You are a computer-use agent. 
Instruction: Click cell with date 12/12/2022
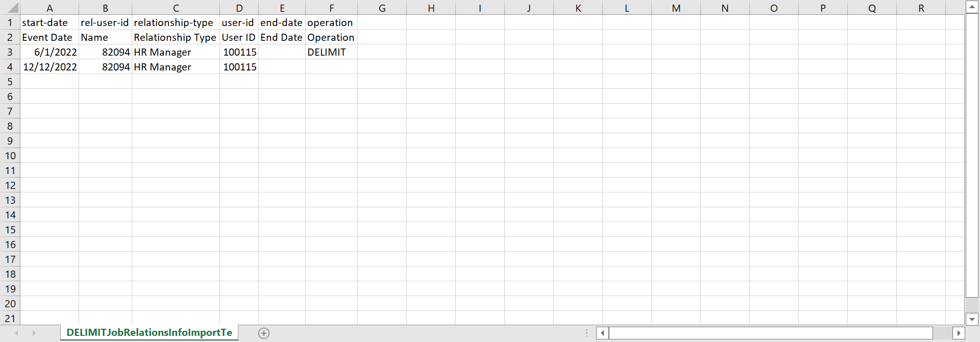pos(50,67)
